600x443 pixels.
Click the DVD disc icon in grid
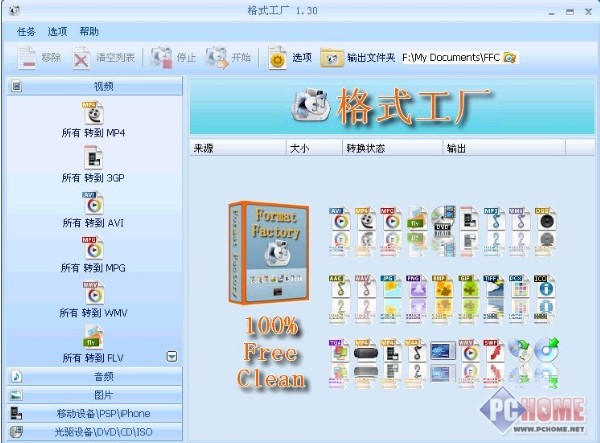pyautogui.click(x=443, y=218)
